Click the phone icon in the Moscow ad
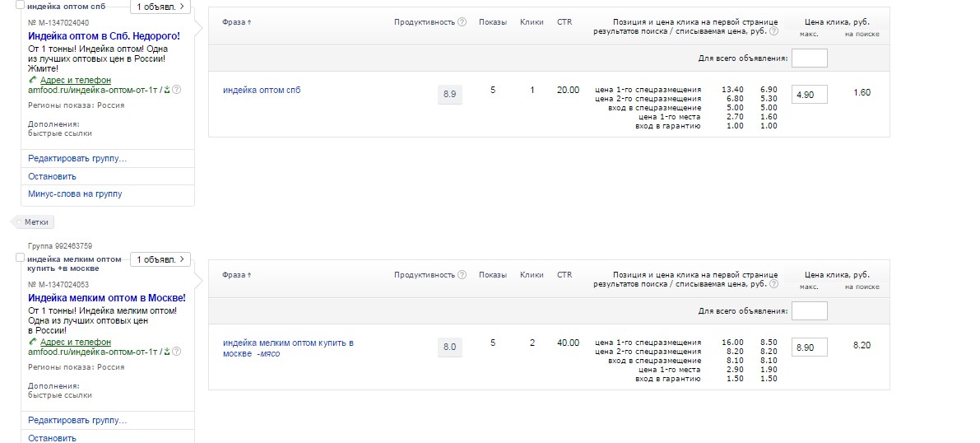The height and width of the screenshot is (443, 980). coord(32,342)
